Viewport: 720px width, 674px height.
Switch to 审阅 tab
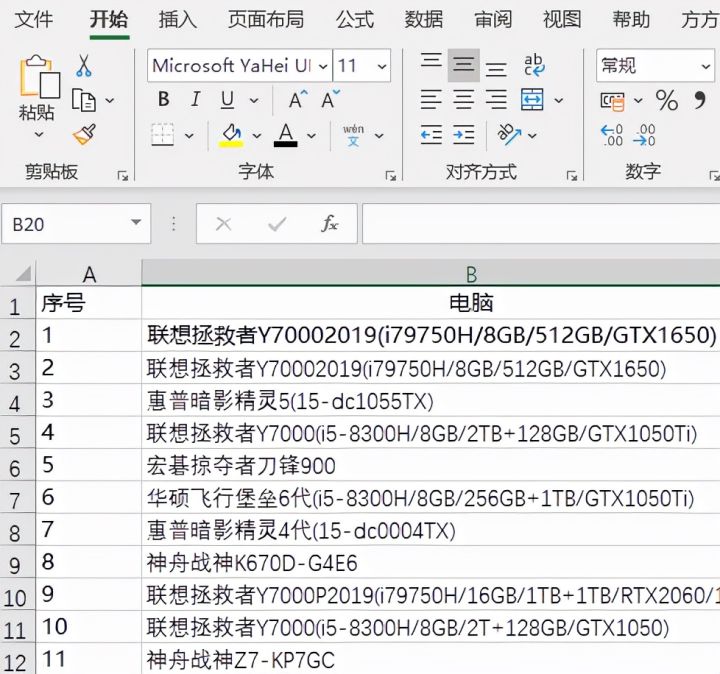493,20
